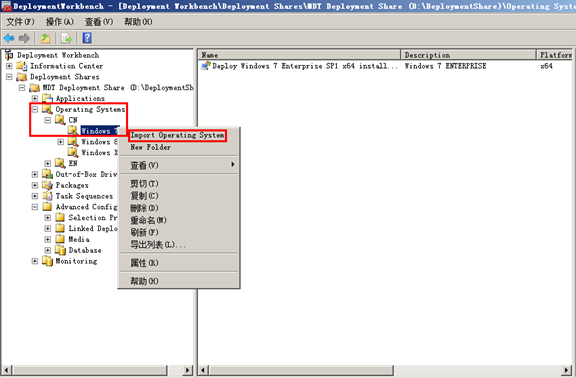Screen dimensions: 576x378
Task: Click the Information Center folder icon
Action: click(x=22, y=66)
